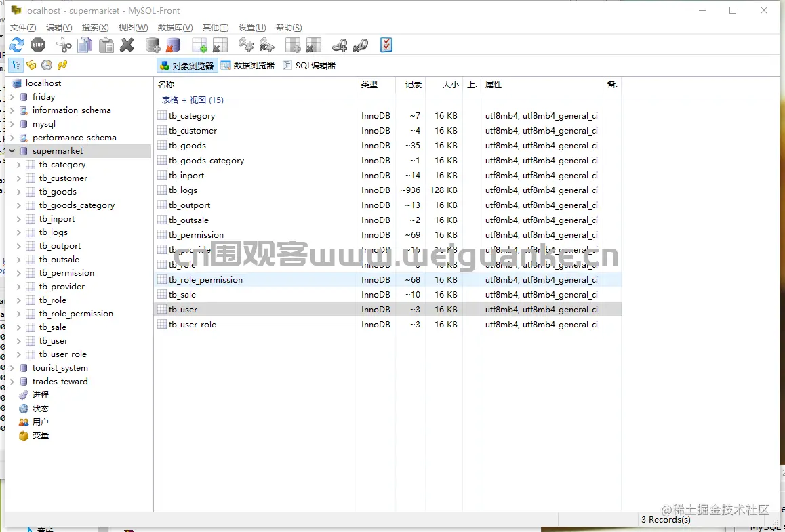Click the ~936 record count cell

pyautogui.click(x=411, y=190)
